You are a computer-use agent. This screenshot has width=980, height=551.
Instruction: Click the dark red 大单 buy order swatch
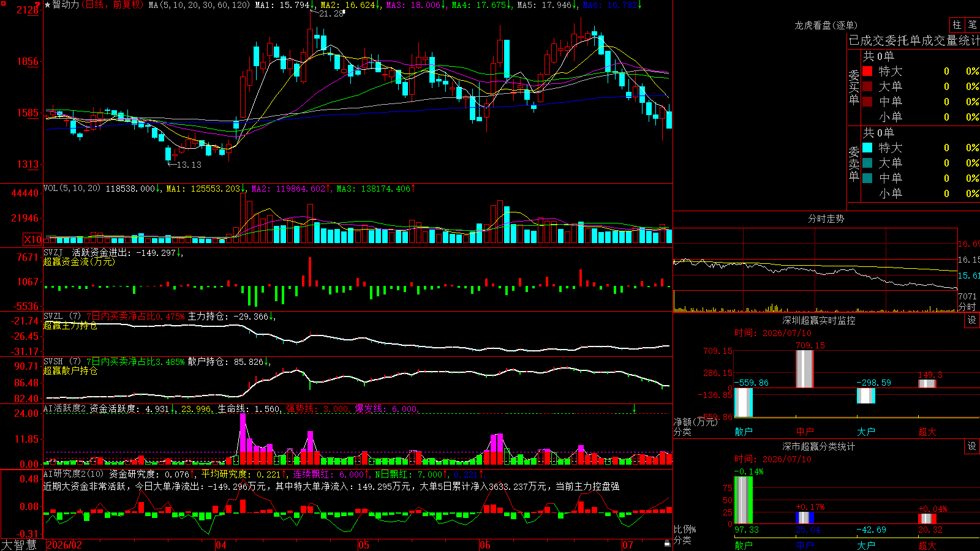[x=867, y=86]
